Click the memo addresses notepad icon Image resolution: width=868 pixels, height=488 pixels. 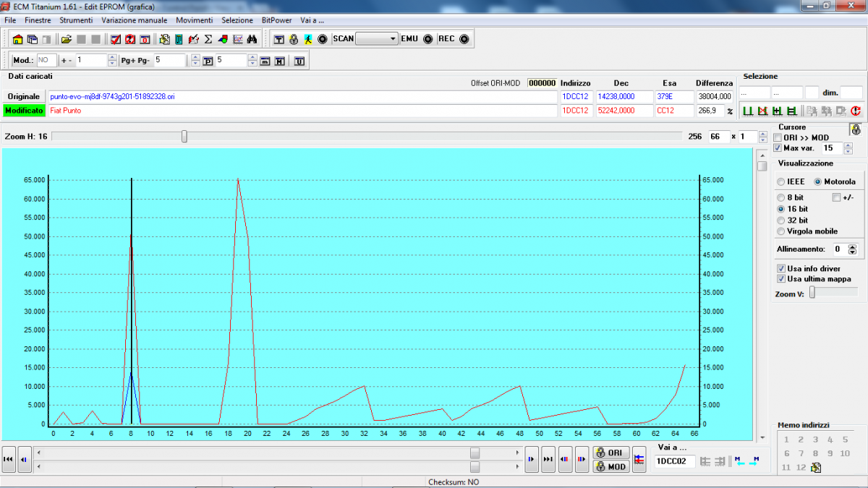(x=816, y=468)
